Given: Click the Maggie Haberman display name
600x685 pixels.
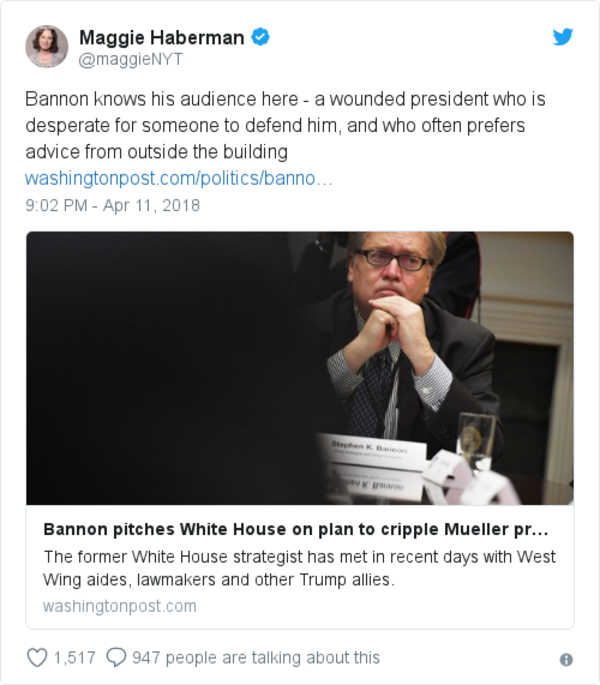Looking at the screenshot, I should pyautogui.click(x=161, y=38).
